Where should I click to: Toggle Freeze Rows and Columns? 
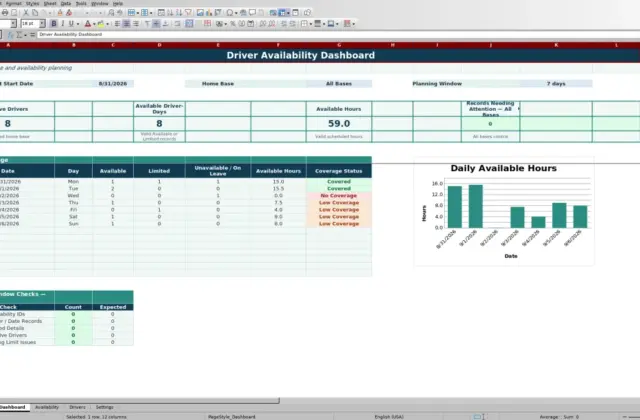click(282, 13)
